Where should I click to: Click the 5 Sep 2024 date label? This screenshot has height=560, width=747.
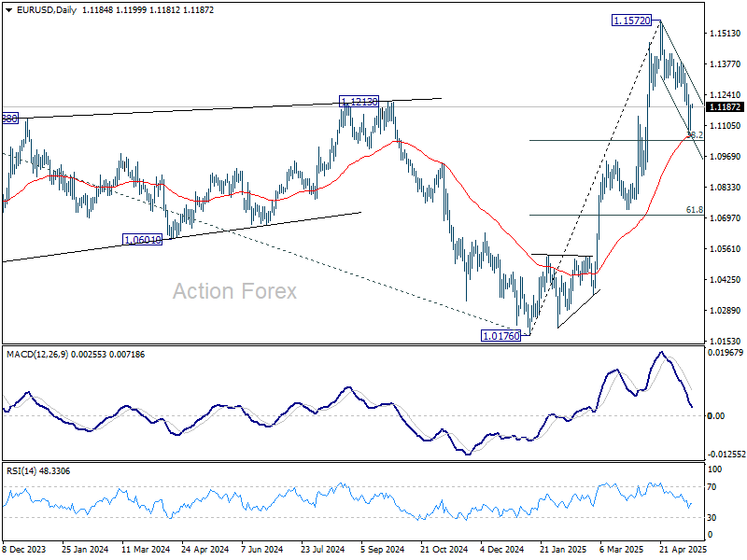coord(383,549)
